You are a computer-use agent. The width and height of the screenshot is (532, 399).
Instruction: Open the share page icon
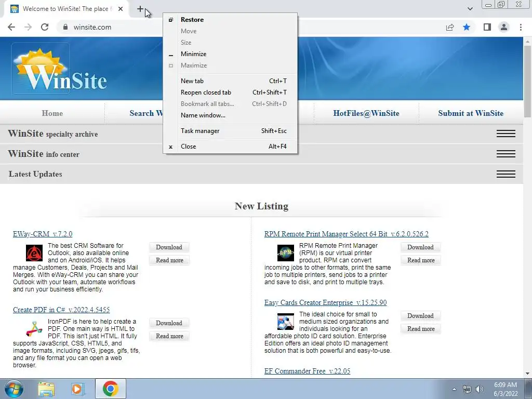(x=450, y=27)
